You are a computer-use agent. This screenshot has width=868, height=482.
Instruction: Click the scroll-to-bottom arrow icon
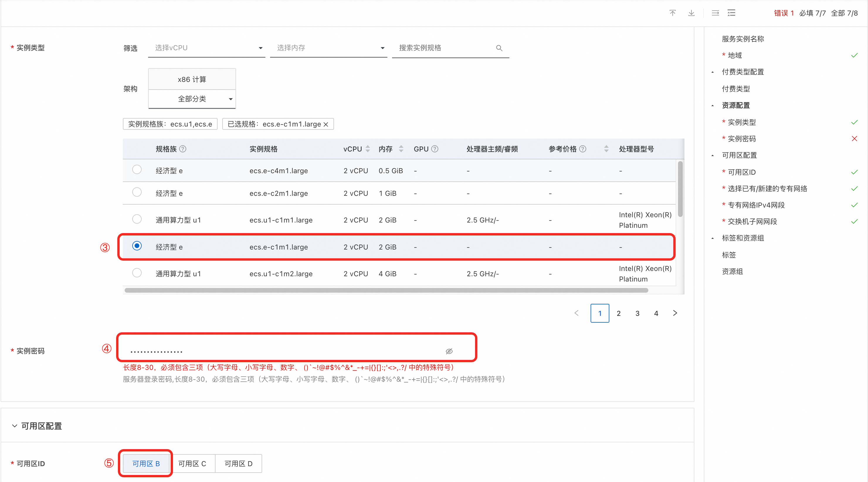click(691, 13)
